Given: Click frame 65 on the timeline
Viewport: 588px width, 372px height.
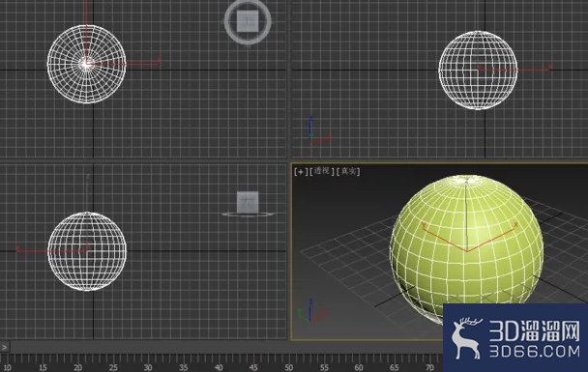Looking at the screenshot, I should [x=395, y=367].
